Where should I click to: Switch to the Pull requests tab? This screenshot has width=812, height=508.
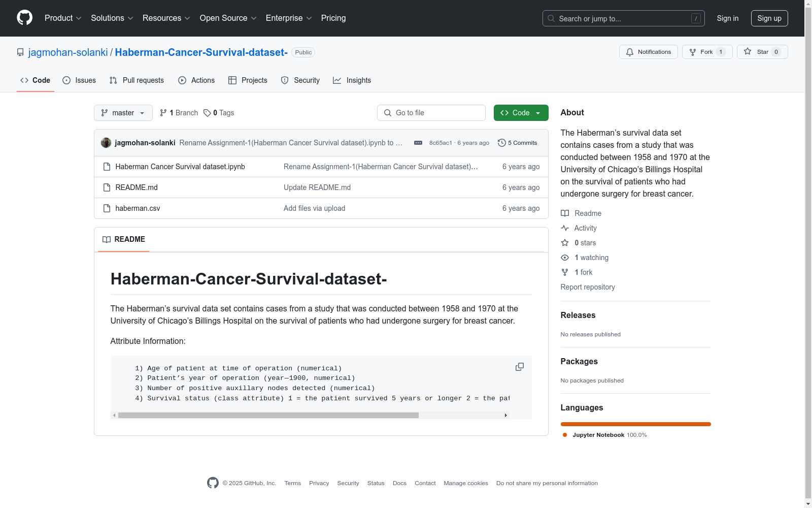(136, 80)
